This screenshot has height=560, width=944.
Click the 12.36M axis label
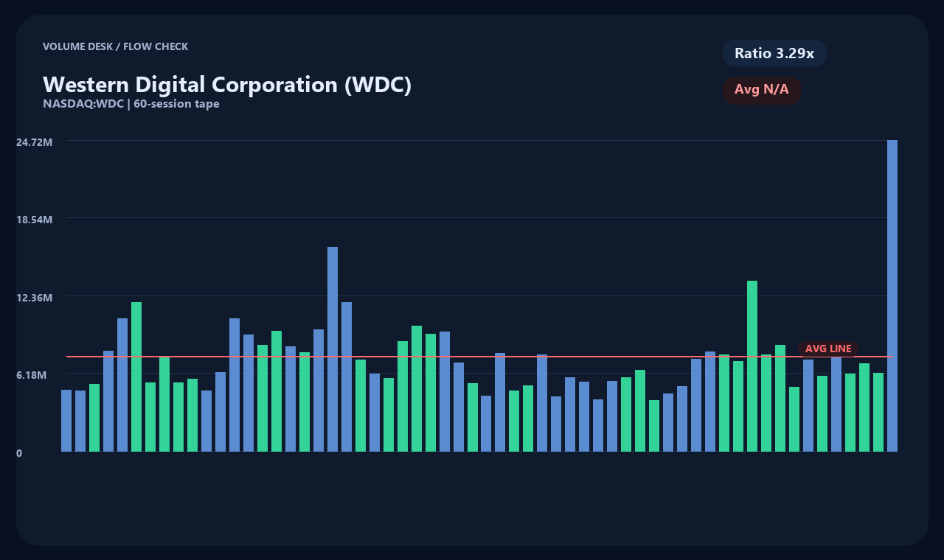35,297
